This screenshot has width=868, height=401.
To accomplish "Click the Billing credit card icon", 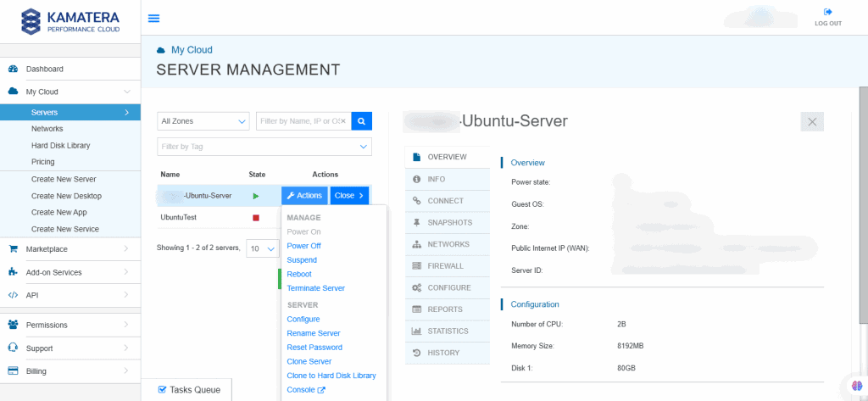I will tap(14, 371).
